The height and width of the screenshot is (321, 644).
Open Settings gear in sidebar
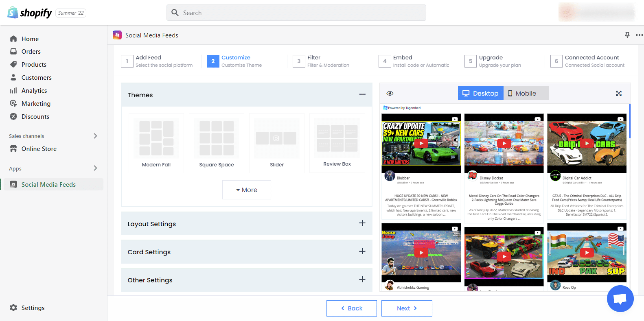13,308
